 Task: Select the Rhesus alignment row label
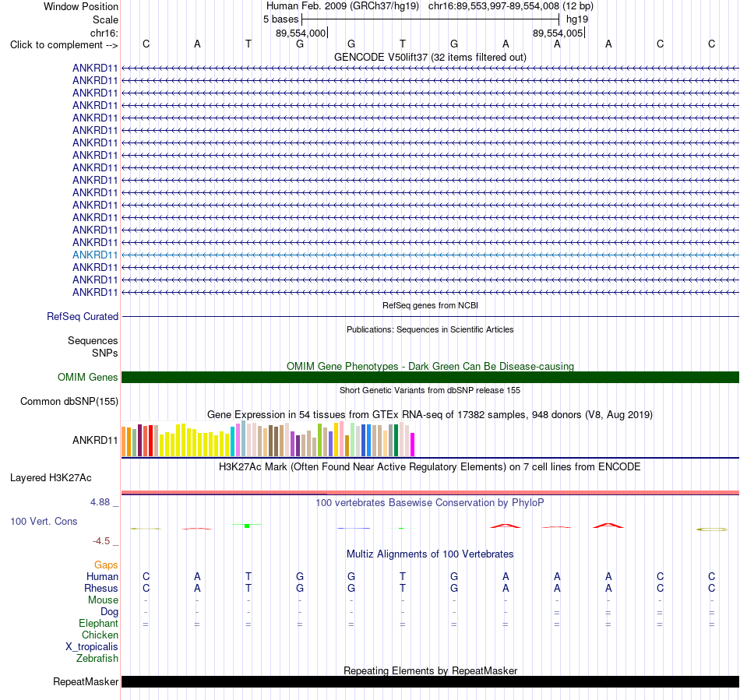point(101,588)
